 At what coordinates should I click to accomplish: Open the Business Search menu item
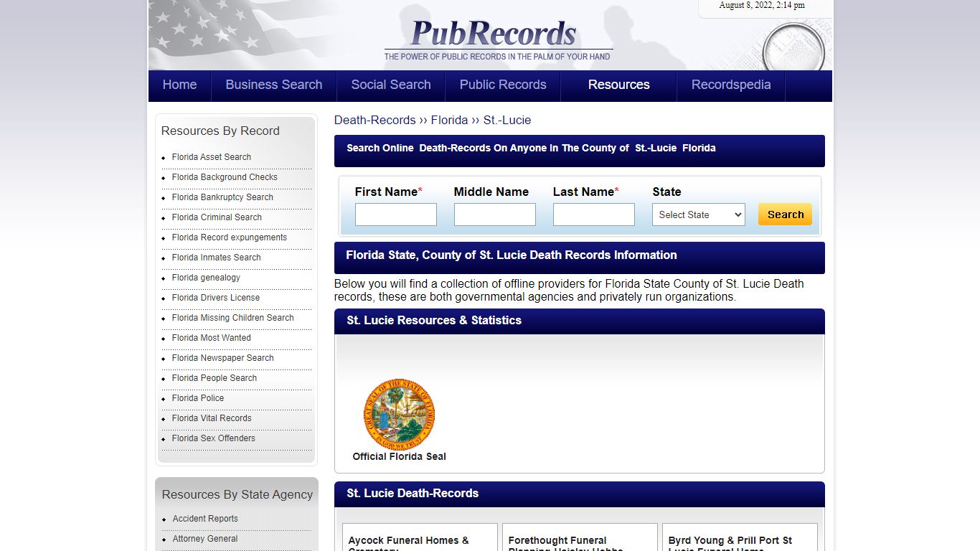coord(274,85)
